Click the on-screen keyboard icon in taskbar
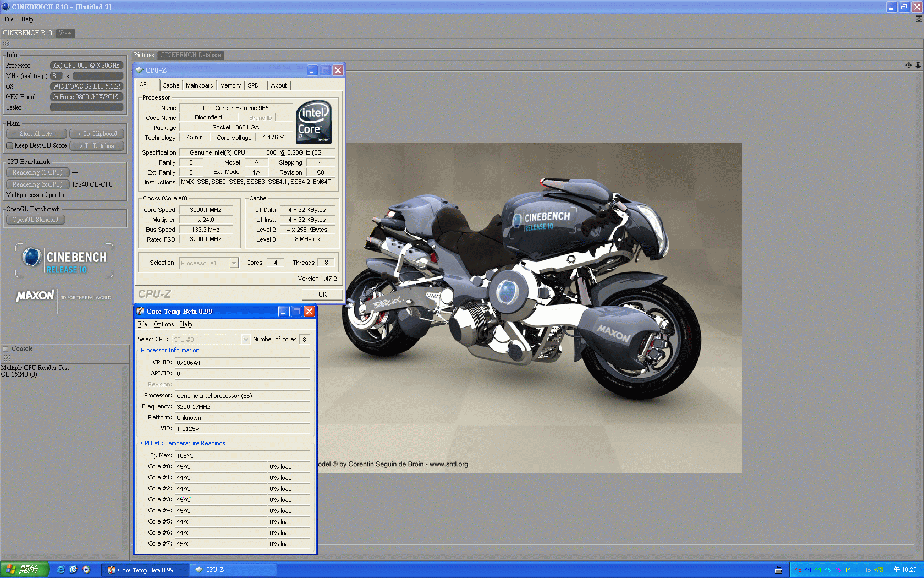 [779, 570]
